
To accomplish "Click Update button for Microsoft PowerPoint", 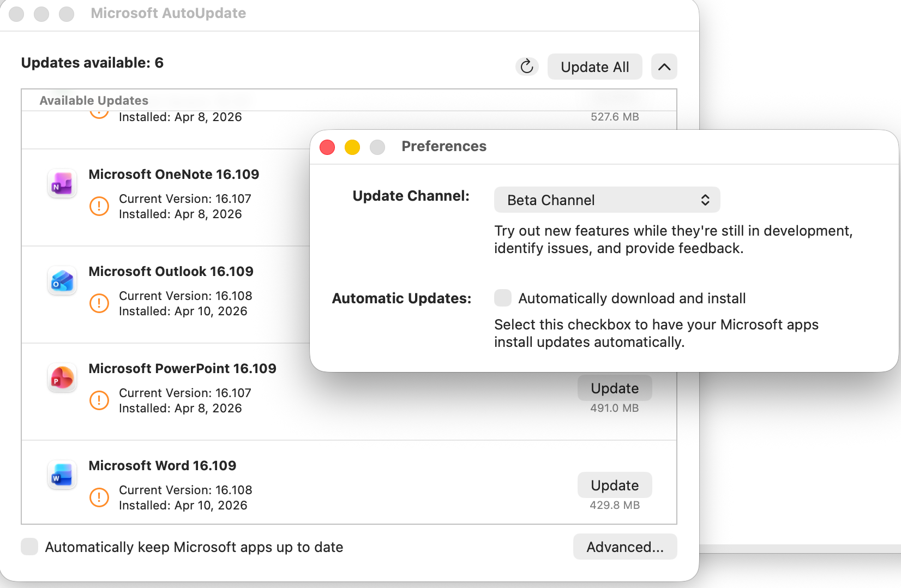I will coord(615,388).
